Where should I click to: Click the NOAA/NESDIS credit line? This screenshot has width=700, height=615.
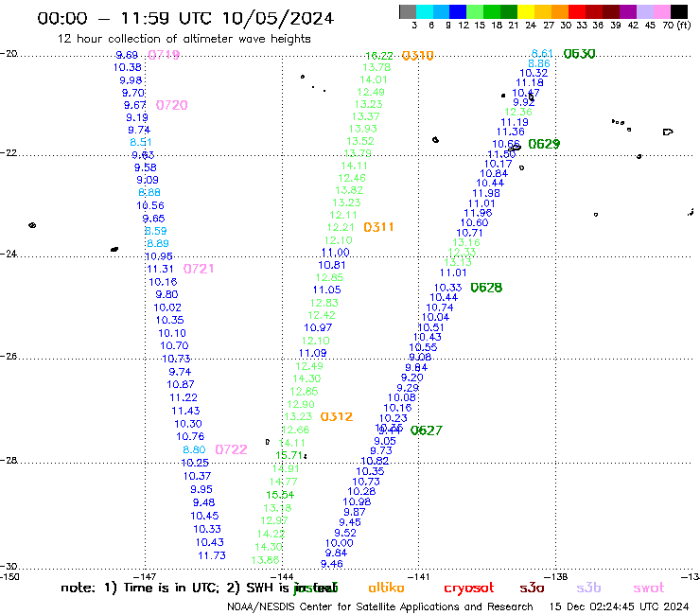tap(380, 606)
